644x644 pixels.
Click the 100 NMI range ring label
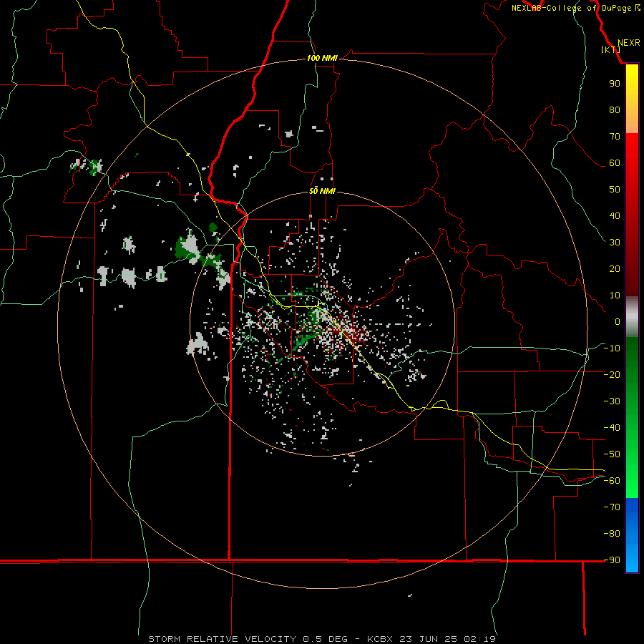click(x=322, y=58)
